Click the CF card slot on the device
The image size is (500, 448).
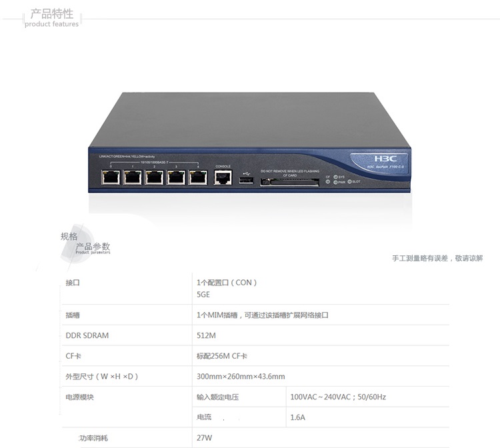coord(289,183)
